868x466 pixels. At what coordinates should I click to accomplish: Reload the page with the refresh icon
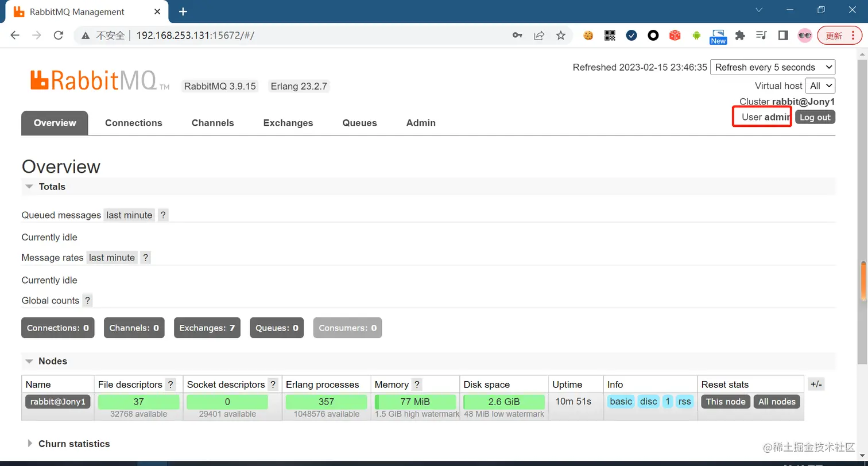click(x=58, y=36)
